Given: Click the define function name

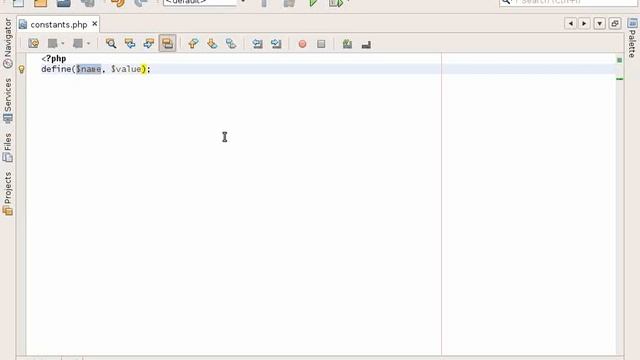Looking at the screenshot, I should pyautogui.click(x=56, y=69).
